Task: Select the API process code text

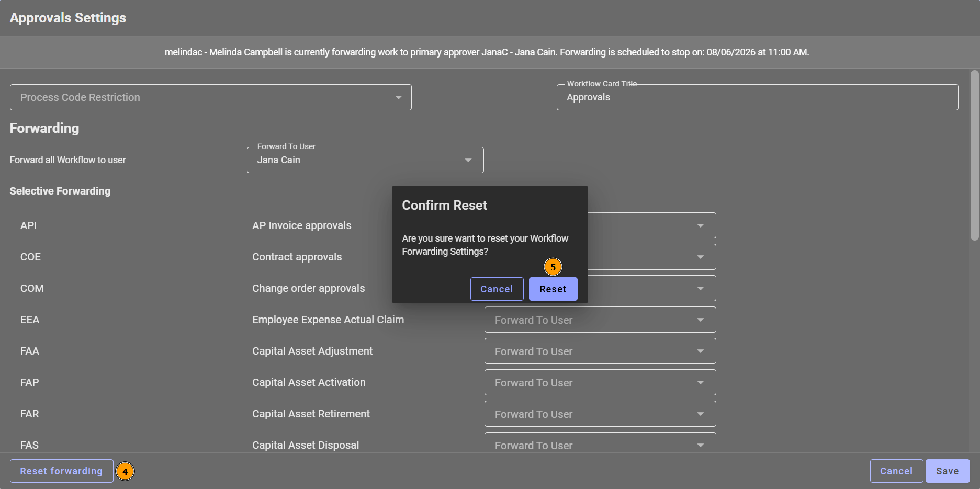Action: (28, 225)
